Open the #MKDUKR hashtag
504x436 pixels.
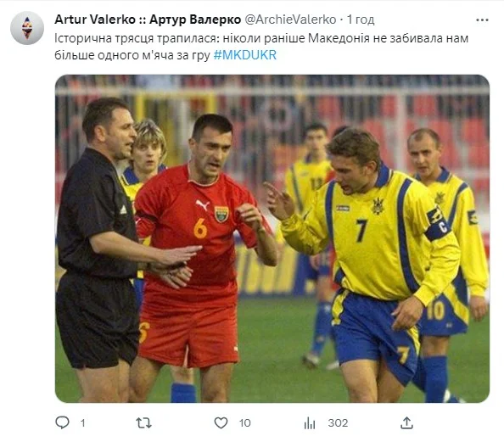245,55
